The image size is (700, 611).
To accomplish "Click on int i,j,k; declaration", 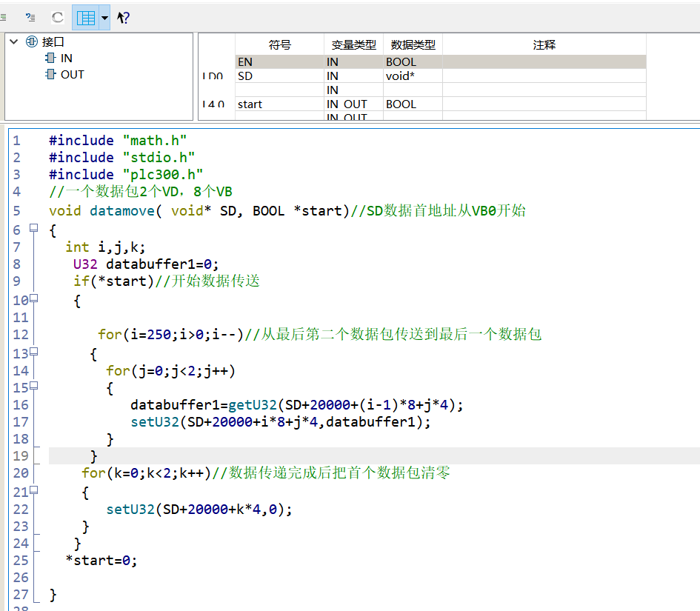I will pos(105,247).
